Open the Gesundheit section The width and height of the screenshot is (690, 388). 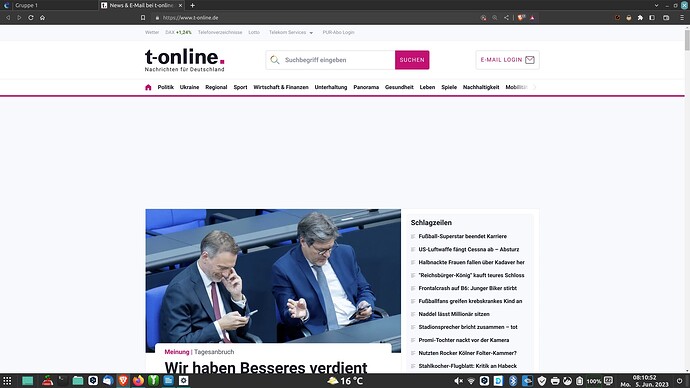pyautogui.click(x=399, y=87)
